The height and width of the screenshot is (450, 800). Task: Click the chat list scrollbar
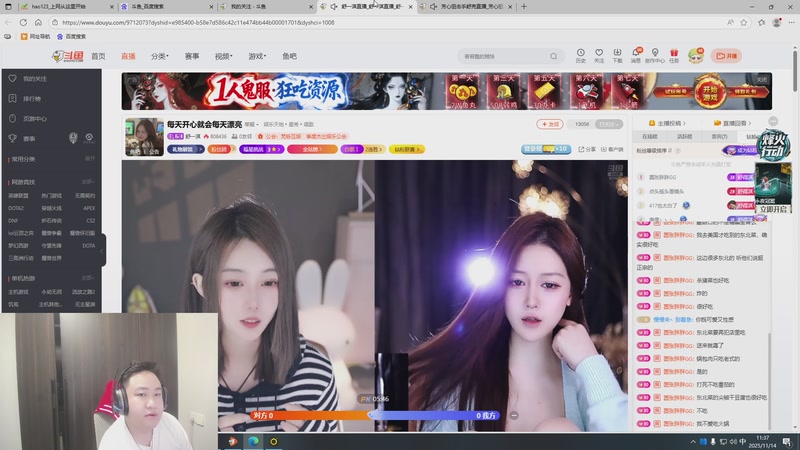(769, 380)
